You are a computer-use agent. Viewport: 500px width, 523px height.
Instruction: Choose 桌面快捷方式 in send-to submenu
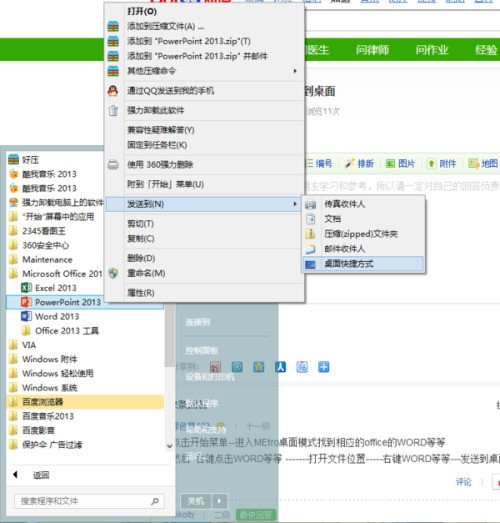[363, 264]
